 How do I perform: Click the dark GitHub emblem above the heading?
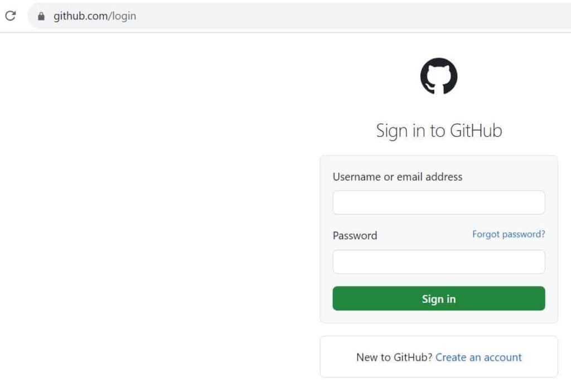click(439, 76)
